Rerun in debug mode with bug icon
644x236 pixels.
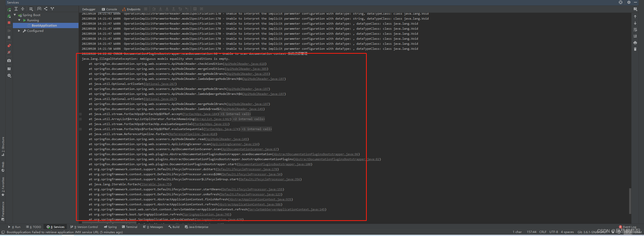click(9, 16)
